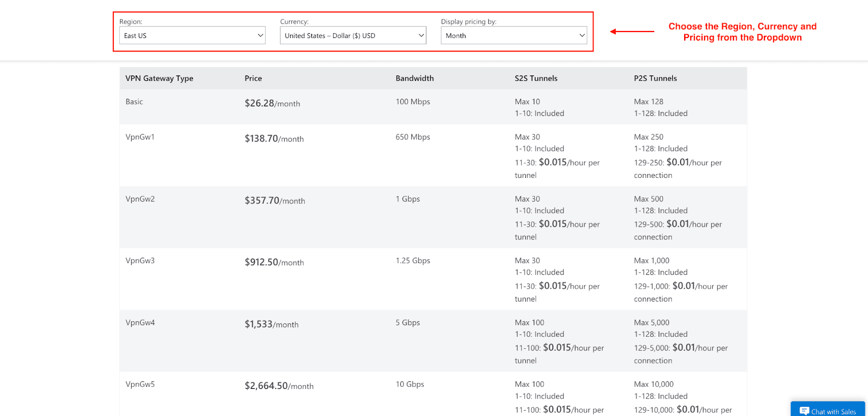
Task: Open Chat with Sales button
Action: (828, 409)
